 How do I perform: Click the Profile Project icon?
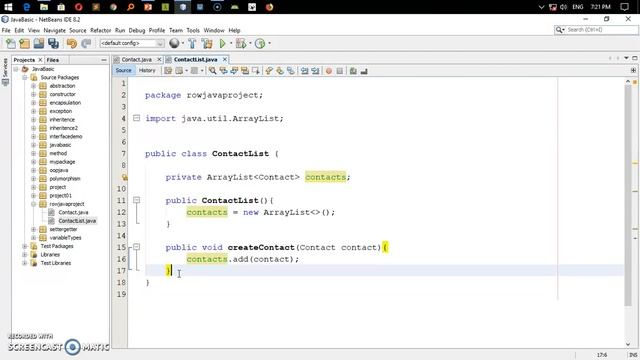260,43
